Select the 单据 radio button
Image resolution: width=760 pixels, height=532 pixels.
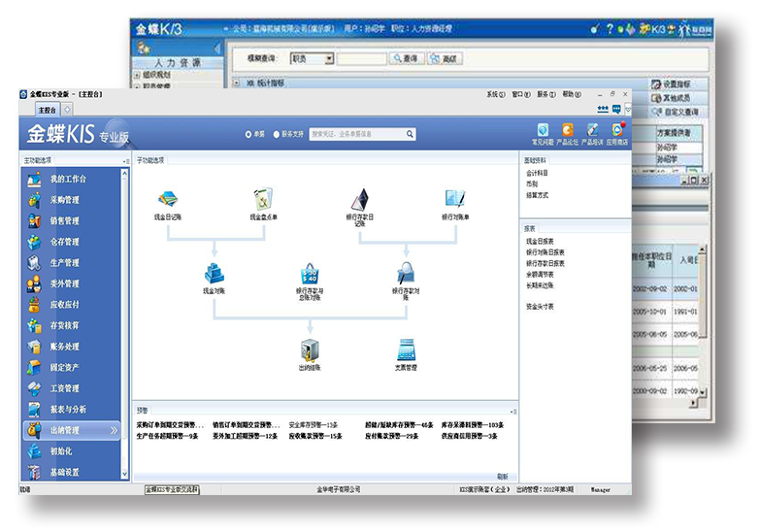[x=248, y=134]
